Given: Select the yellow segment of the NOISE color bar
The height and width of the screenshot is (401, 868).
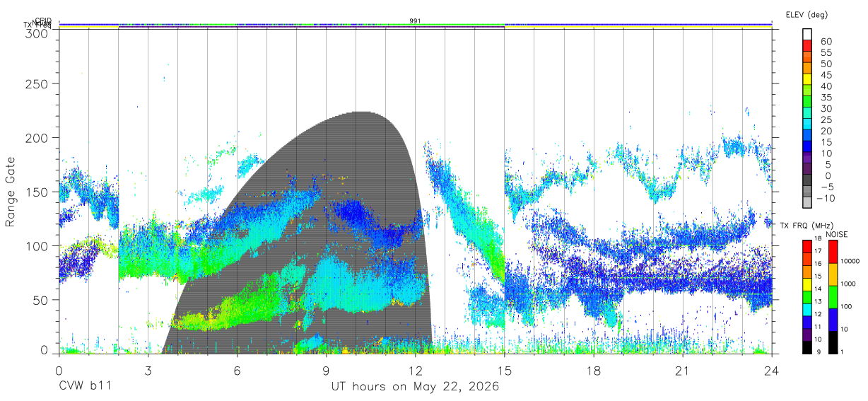Looking at the screenshot, I should point(835,274).
